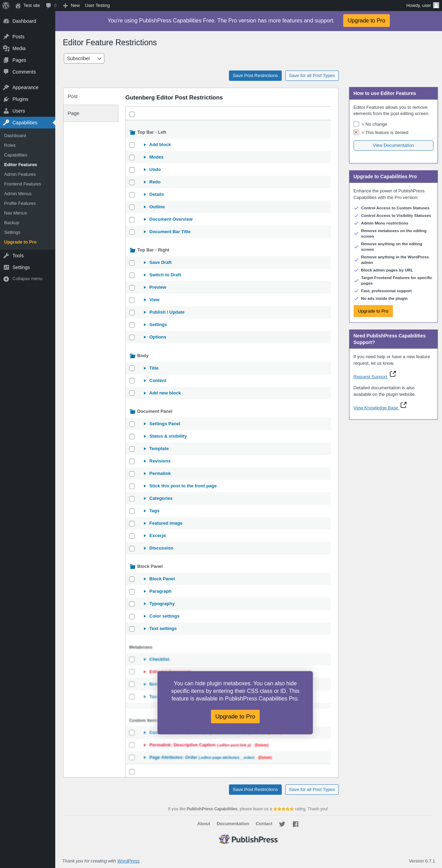442x868 pixels.
Task: Check the Typography checkbox
Action: click(132, 604)
